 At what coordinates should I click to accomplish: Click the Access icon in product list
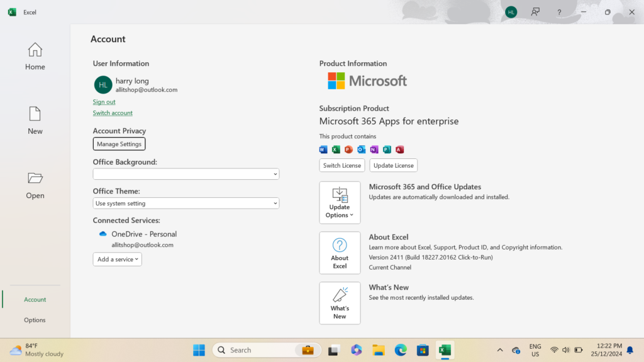point(399,150)
